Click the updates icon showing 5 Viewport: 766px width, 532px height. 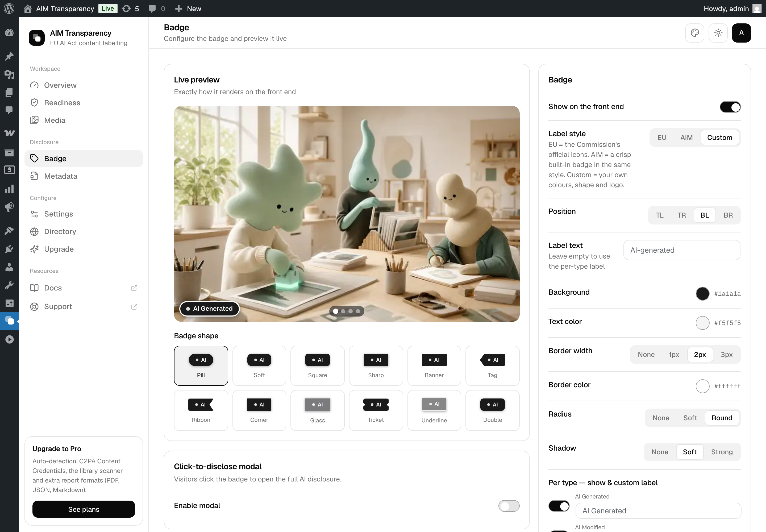[130, 9]
